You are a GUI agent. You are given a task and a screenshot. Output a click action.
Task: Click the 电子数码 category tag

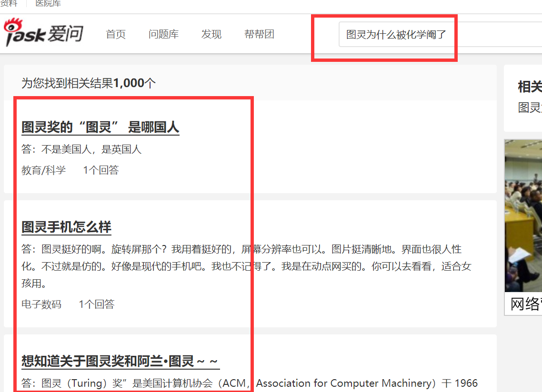pyautogui.click(x=41, y=304)
